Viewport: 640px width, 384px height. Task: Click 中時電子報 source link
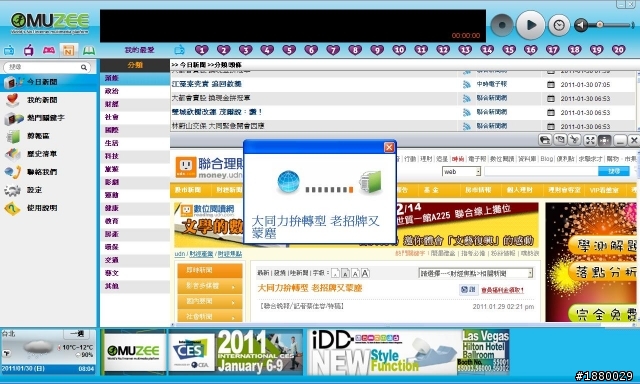pos(492,84)
